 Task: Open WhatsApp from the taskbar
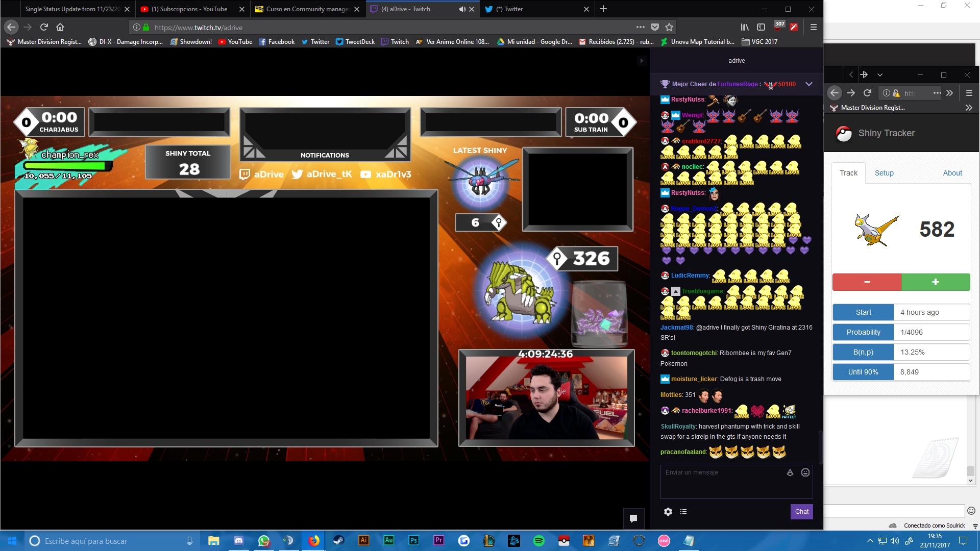pos(263,541)
